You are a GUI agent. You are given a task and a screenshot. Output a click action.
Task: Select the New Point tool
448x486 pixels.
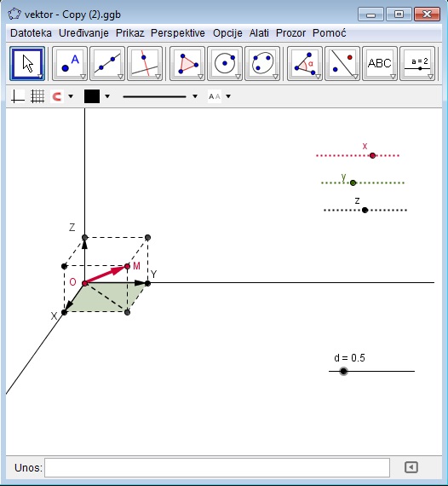pyautogui.click(x=70, y=64)
